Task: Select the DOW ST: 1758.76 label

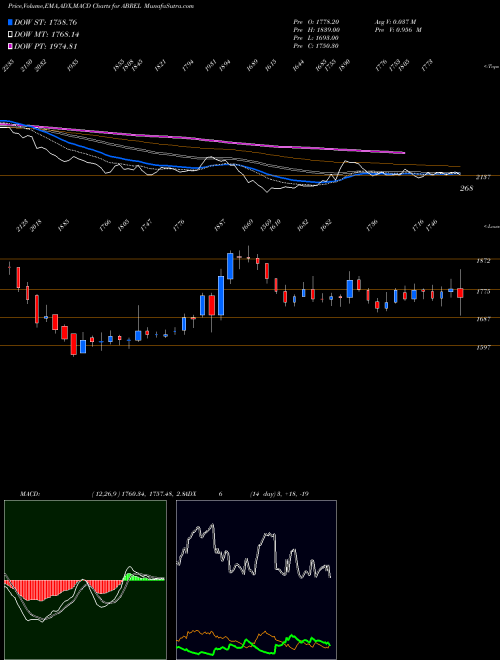Action: pos(45,22)
